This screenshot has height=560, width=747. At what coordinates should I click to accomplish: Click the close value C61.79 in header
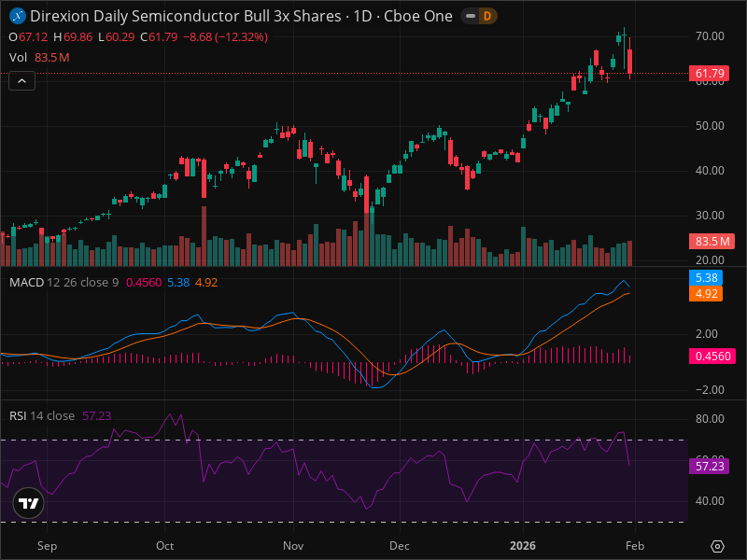click(x=159, y=37)
